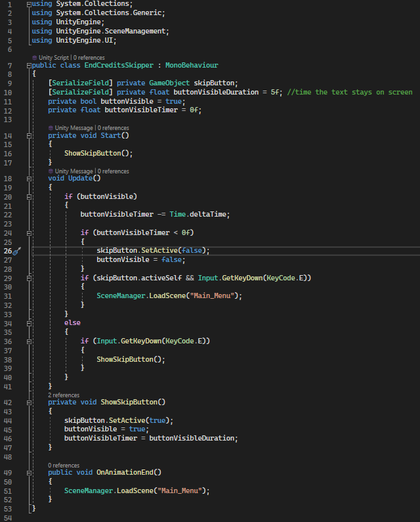Click the Start method name on line 14
The height and width of the screenshot is (522, 420).
tap(110, 135)
